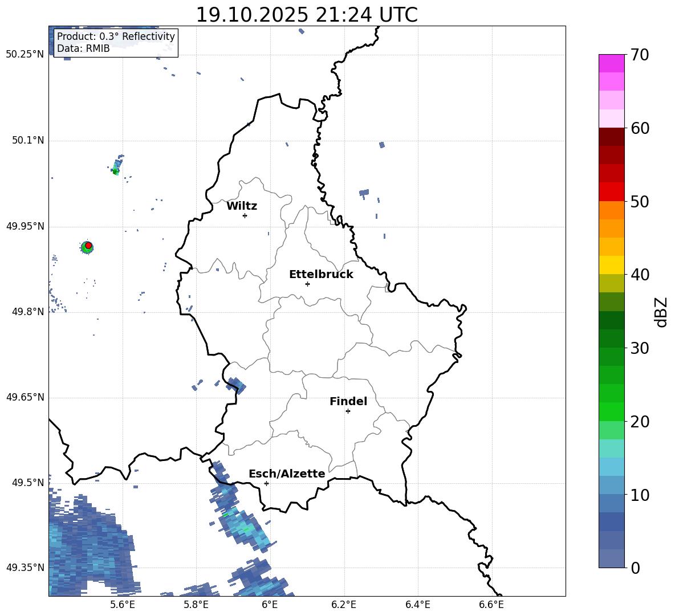Select the Findel station label

point(348,401)
